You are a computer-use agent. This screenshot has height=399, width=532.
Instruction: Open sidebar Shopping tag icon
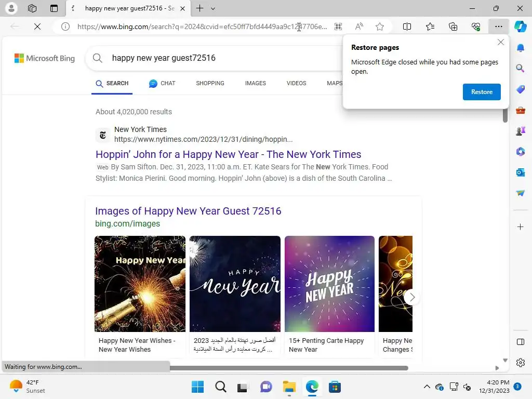(x=520, y=89)
